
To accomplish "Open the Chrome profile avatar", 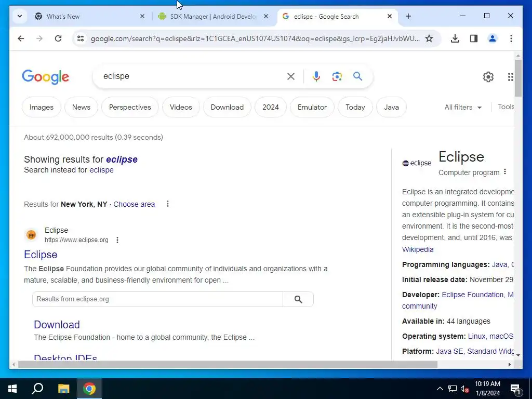I will click(x=493, y=38).
